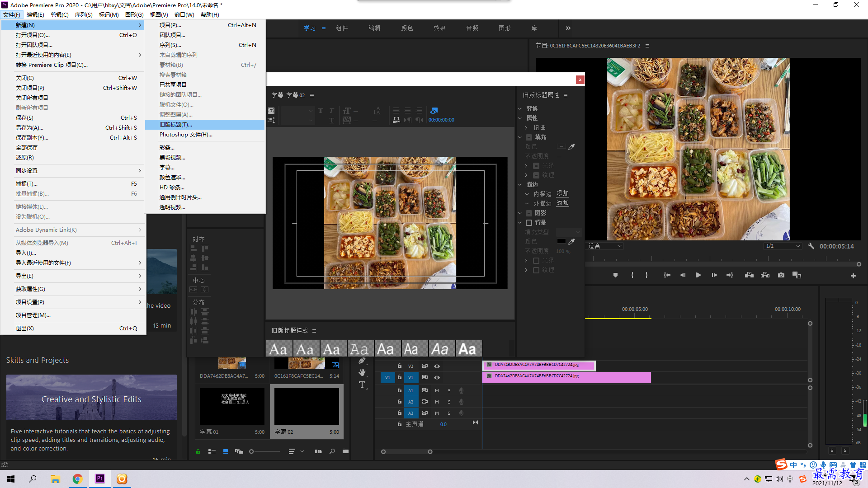Open the Program monitor button editor plus
868x488 pixels.
coord(853,276)
